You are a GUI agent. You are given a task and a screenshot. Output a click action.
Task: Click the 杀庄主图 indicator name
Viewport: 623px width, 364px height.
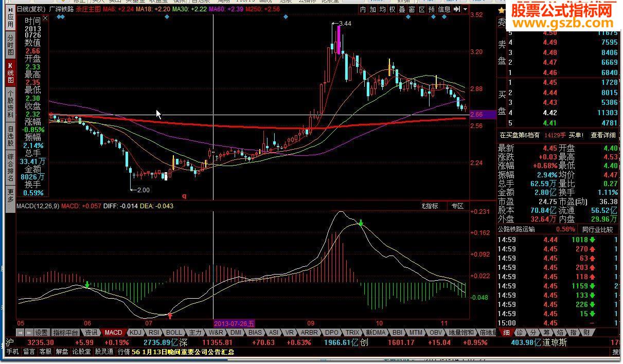pos(88,9)
